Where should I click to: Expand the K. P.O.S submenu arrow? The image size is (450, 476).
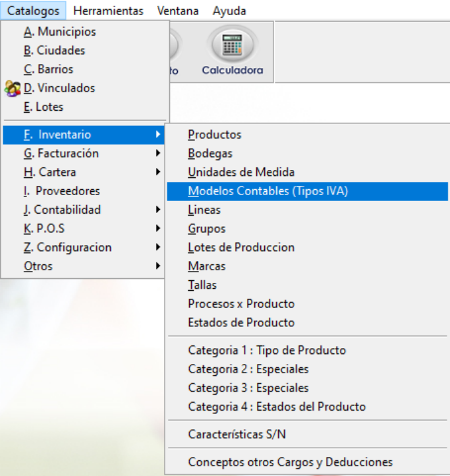click(x=157, y=228)
